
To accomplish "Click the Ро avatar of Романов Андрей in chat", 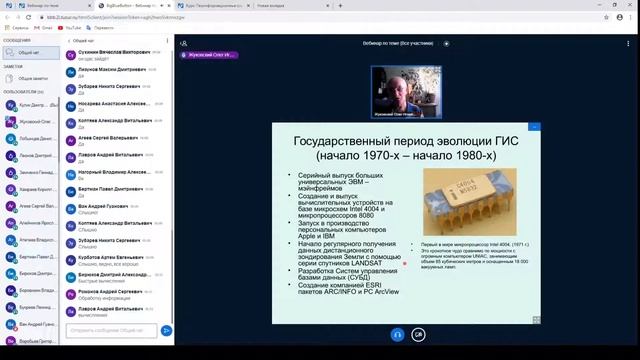I will [71, 295].
